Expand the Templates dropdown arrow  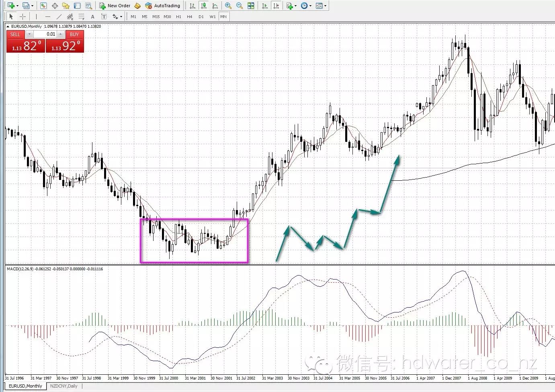click(325, 6)
